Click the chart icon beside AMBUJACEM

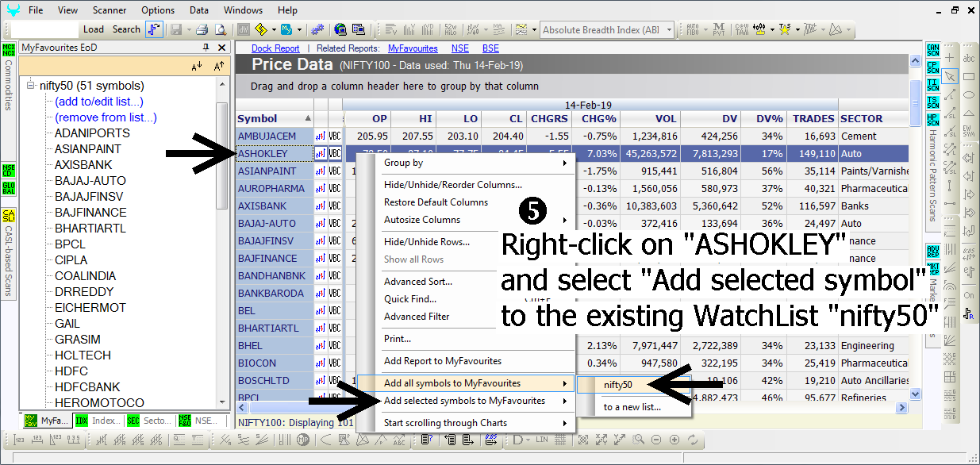tap(321, 136)
